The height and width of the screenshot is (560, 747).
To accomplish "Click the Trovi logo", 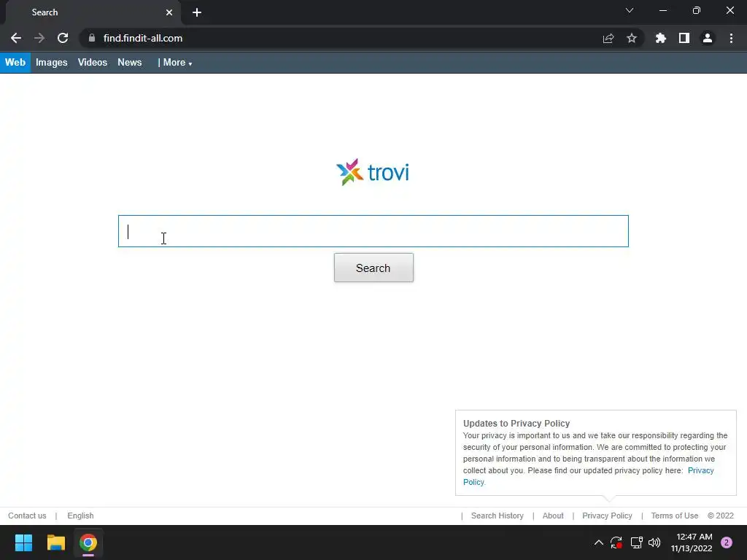I will [x=373, y=172].
